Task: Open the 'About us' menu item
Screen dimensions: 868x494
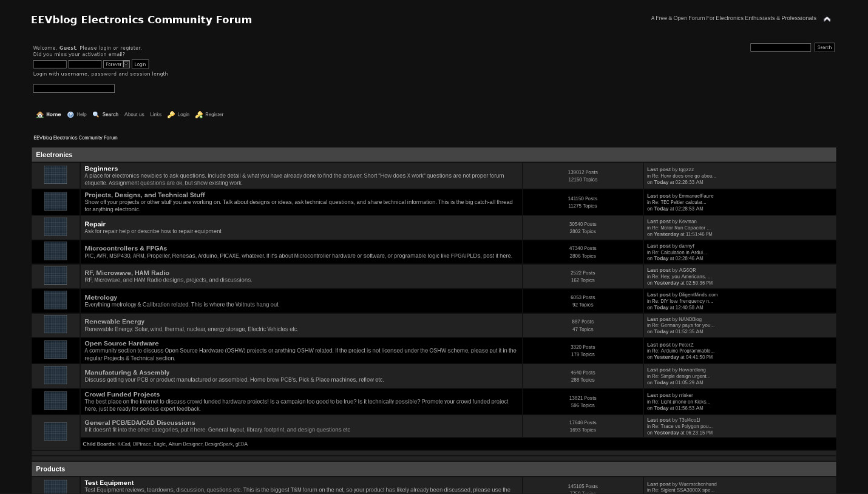Action: (134, 115)
